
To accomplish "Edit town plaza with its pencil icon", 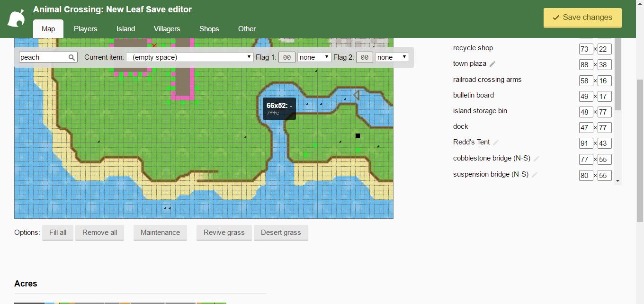I will pyautogui.click(x=492, y=64).
